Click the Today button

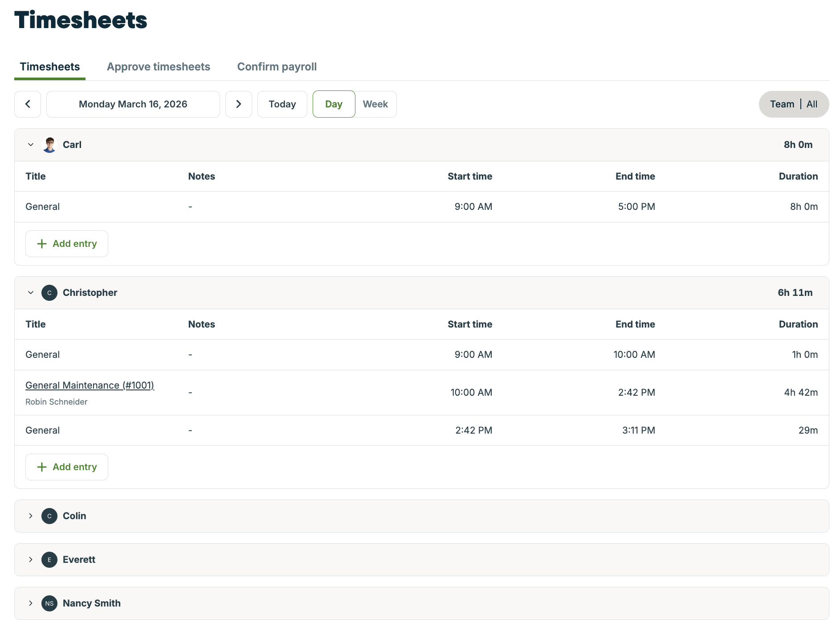(282, 104)
